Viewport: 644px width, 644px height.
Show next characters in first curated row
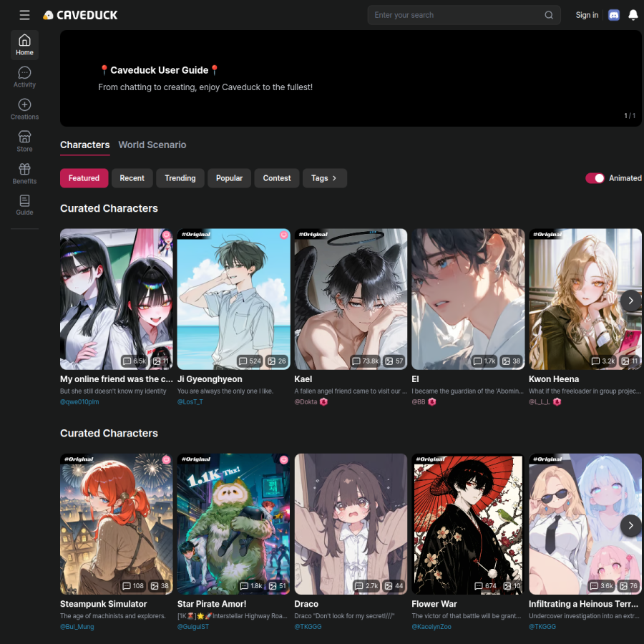(630, 301)
